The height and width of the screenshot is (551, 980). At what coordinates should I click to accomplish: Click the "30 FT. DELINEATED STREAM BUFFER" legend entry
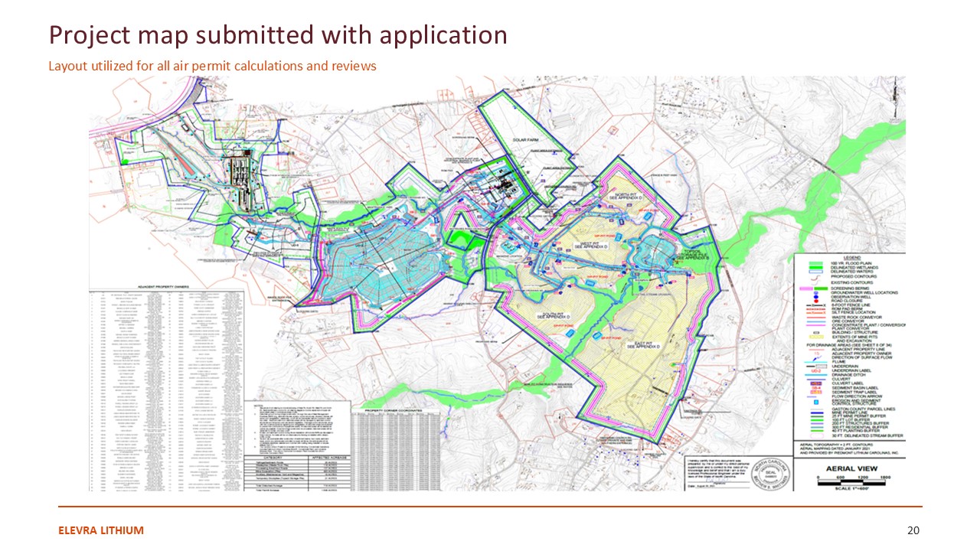point(867,436)
